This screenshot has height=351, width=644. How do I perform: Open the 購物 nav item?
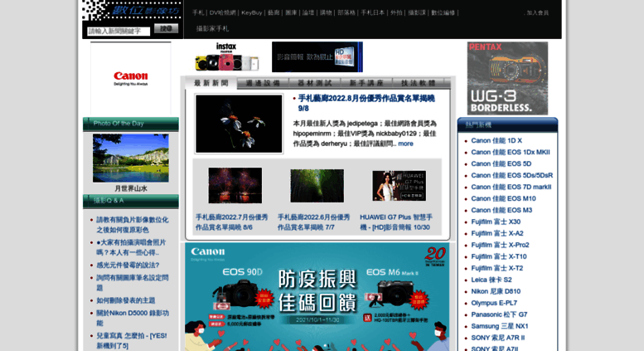pyautogui.click(x=326, y=12)
